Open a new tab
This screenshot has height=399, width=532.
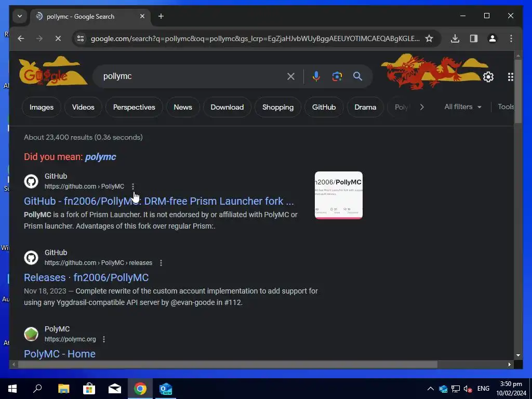161,16
